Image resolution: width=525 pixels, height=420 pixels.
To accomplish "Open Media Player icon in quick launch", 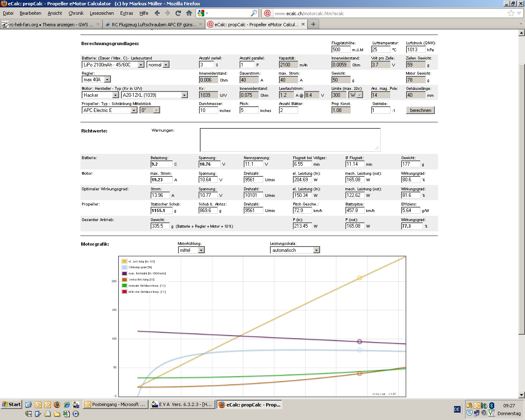I will 76,414.
